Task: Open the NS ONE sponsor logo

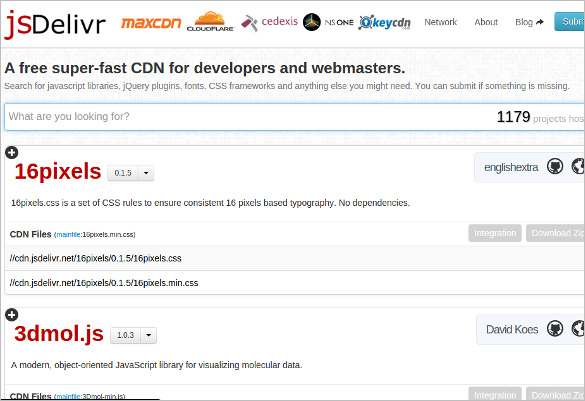Action: [x=328, y=22]
